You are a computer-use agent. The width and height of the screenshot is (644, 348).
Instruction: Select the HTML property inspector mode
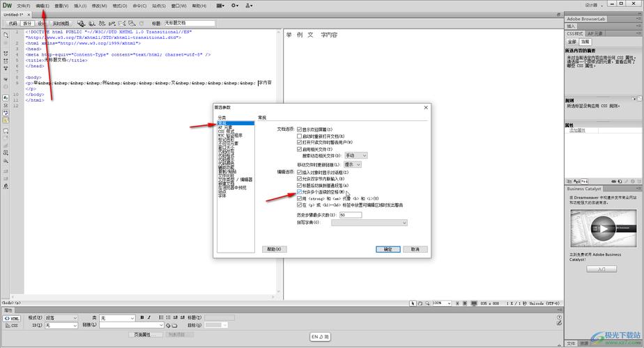(12, 318)
